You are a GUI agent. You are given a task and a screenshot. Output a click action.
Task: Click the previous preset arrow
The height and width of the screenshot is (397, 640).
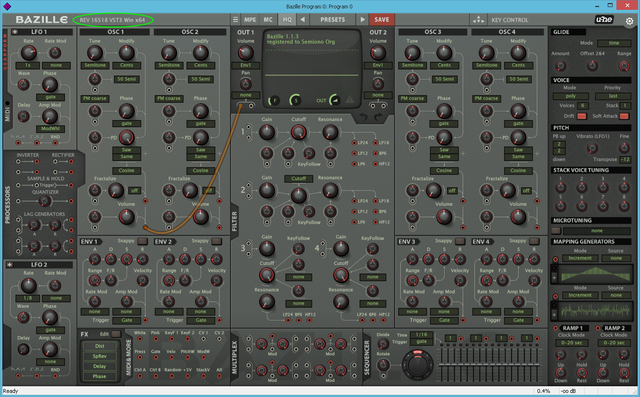302,20
